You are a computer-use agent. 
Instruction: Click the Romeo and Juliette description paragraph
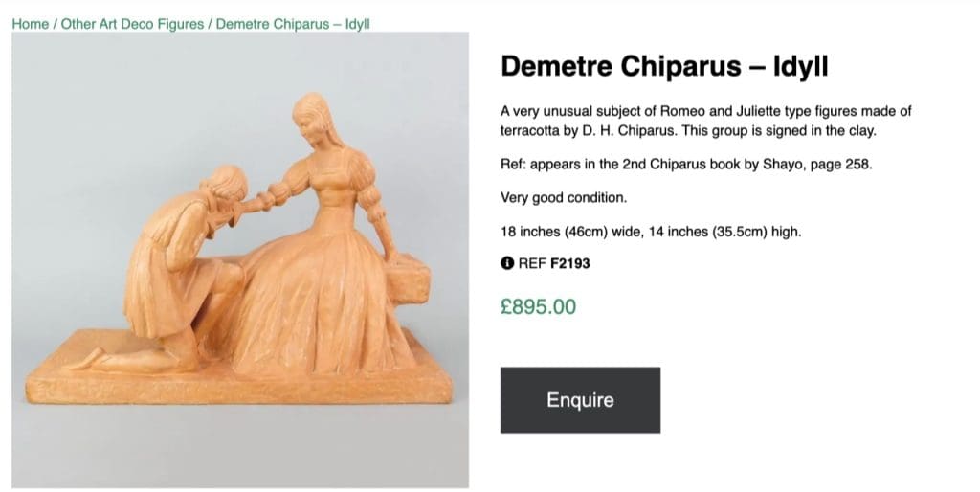[705, 121]
